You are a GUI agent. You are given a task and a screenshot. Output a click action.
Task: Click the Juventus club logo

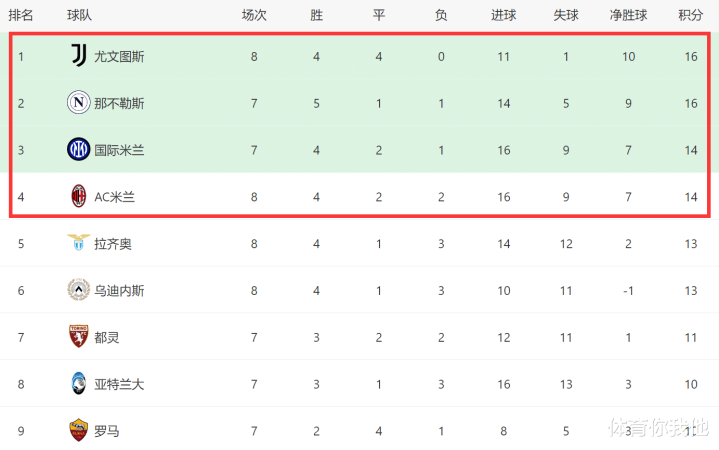[79, 56]
